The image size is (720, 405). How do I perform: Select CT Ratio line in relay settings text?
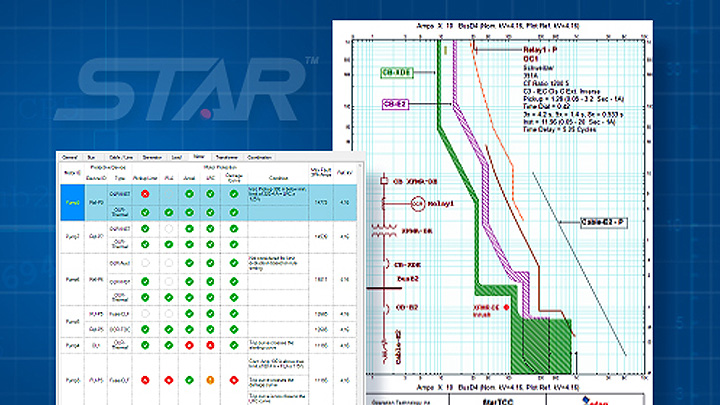pyautogui.click(x=546, y=83)
